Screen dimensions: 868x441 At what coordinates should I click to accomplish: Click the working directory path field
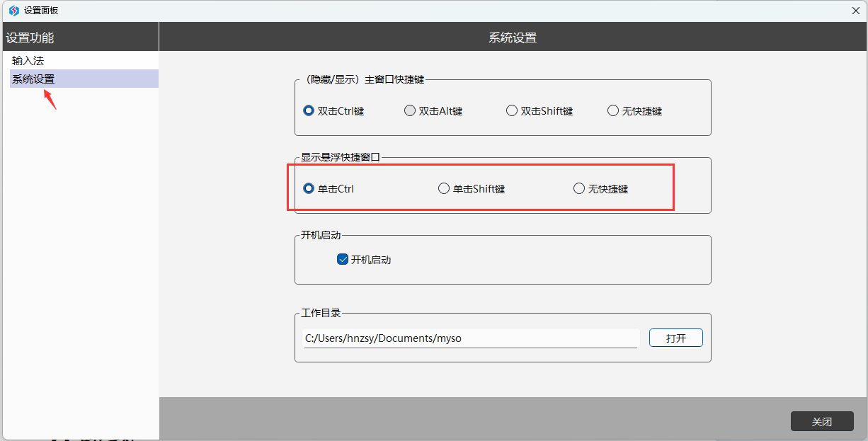pyautogui.click(x=470, y=338)
